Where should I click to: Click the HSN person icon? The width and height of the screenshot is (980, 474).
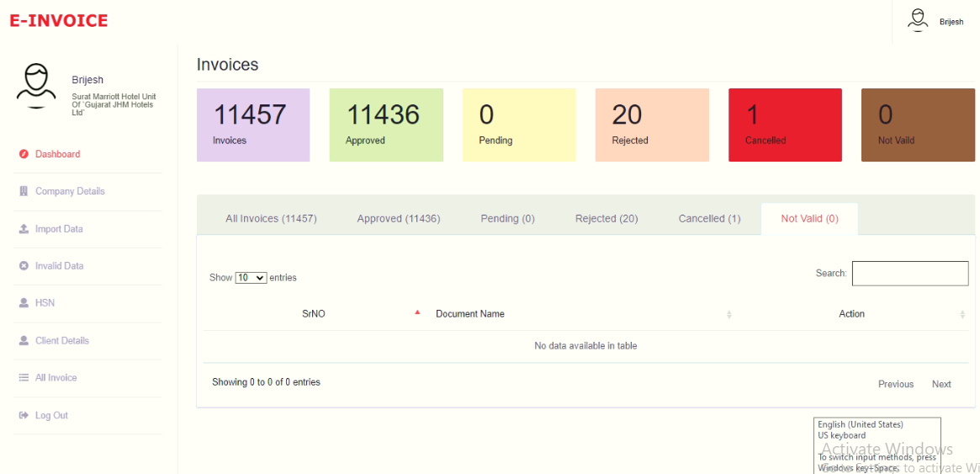point(24,303)
